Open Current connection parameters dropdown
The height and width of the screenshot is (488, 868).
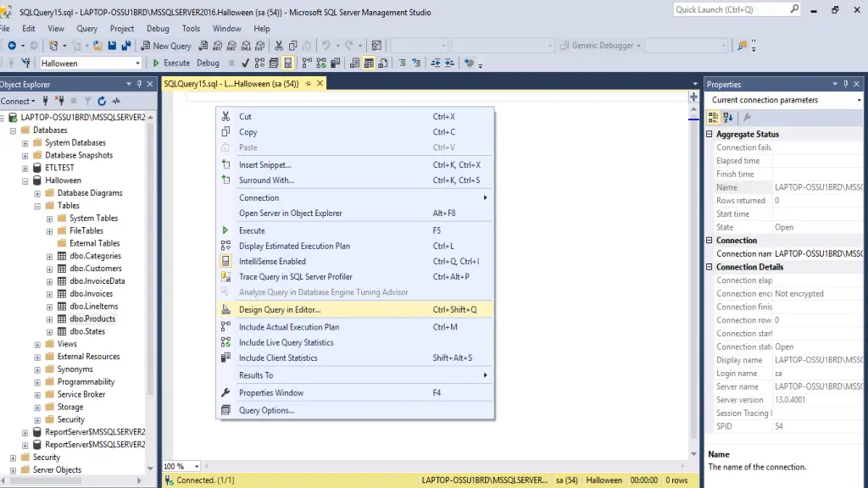pyautogui.click(x=859, y=100)
